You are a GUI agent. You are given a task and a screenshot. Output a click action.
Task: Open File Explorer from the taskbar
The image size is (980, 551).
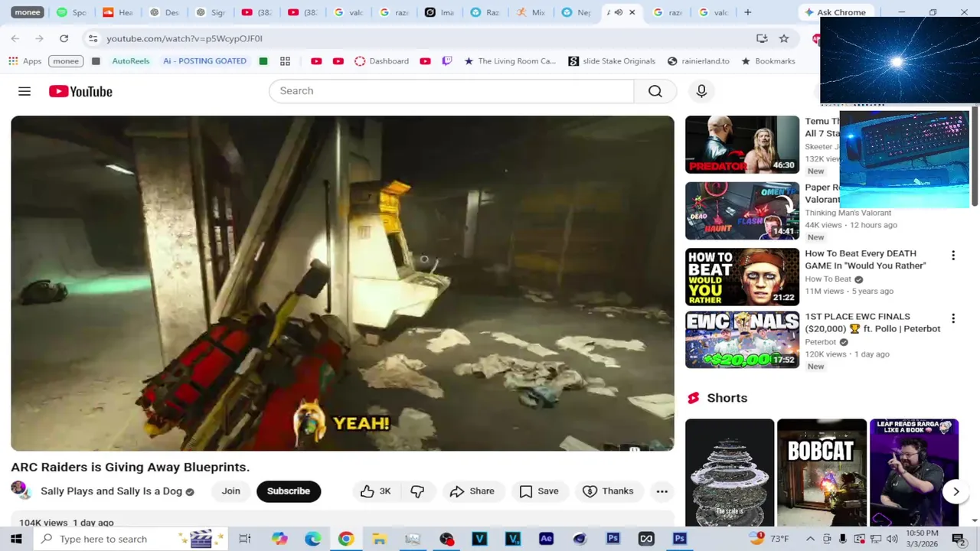379,539
